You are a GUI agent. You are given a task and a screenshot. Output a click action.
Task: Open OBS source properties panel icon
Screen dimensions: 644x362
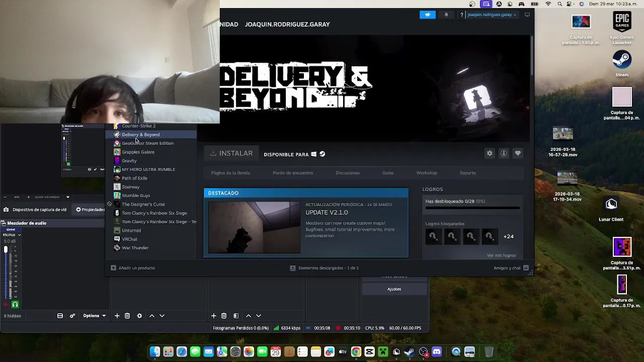click(x=236, y=316)
